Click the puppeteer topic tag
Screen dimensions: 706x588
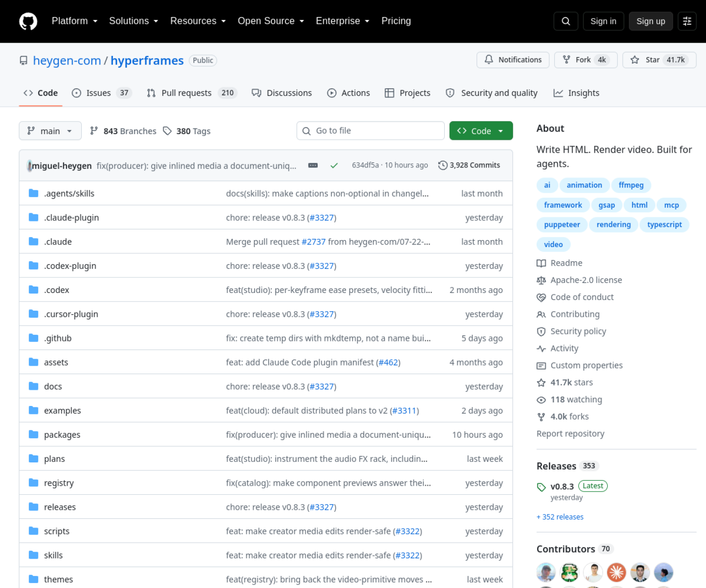[x=562, y=224]
